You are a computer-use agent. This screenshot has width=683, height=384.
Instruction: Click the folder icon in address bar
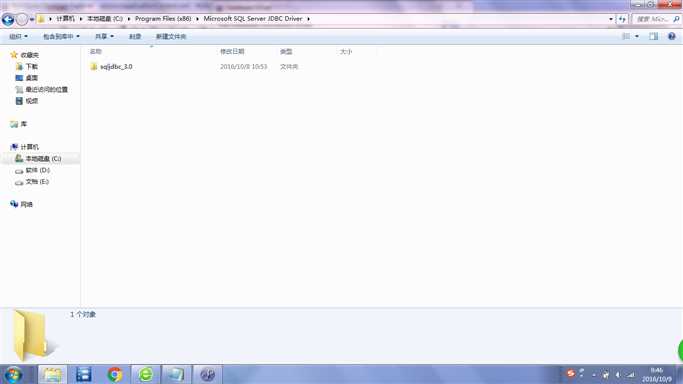[41, 19]
